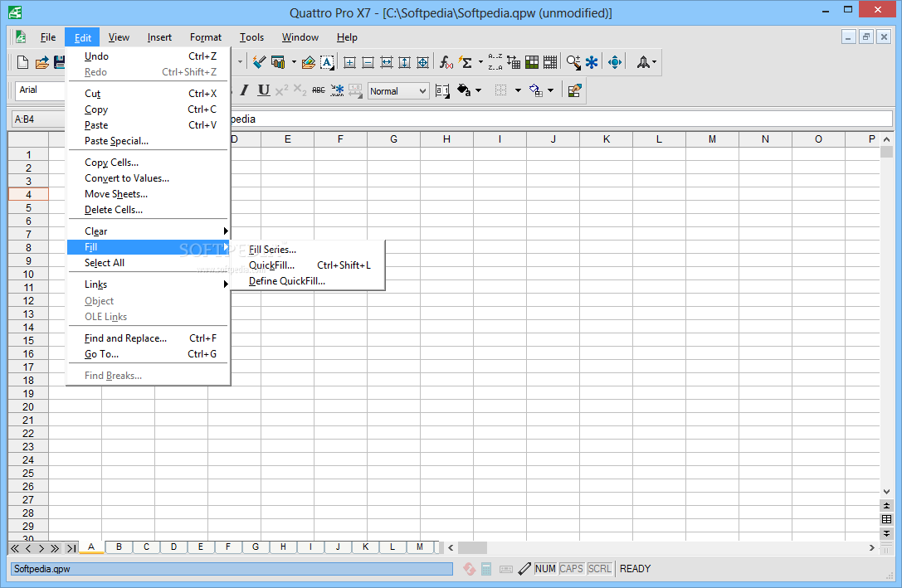The width and height of the screenshot is (902, 588).
Task: Expand the chart type dropdown arrow
Action: tap(294, 62)
